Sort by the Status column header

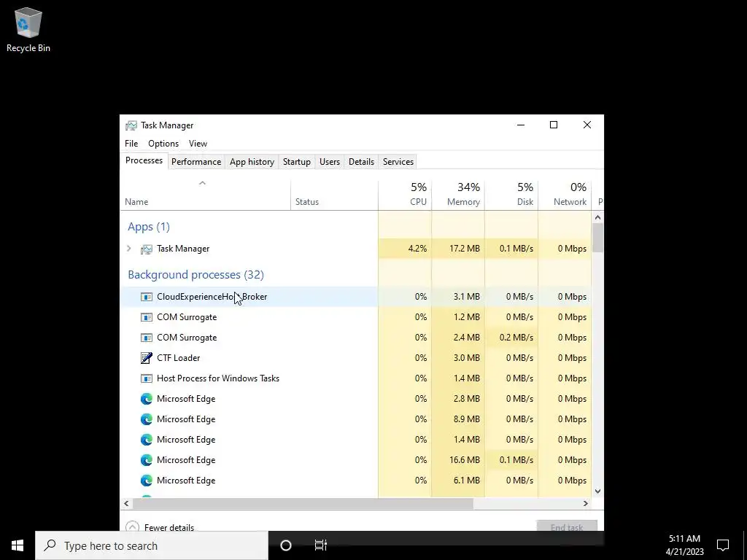pyautogui.click(x=334, y=195)
